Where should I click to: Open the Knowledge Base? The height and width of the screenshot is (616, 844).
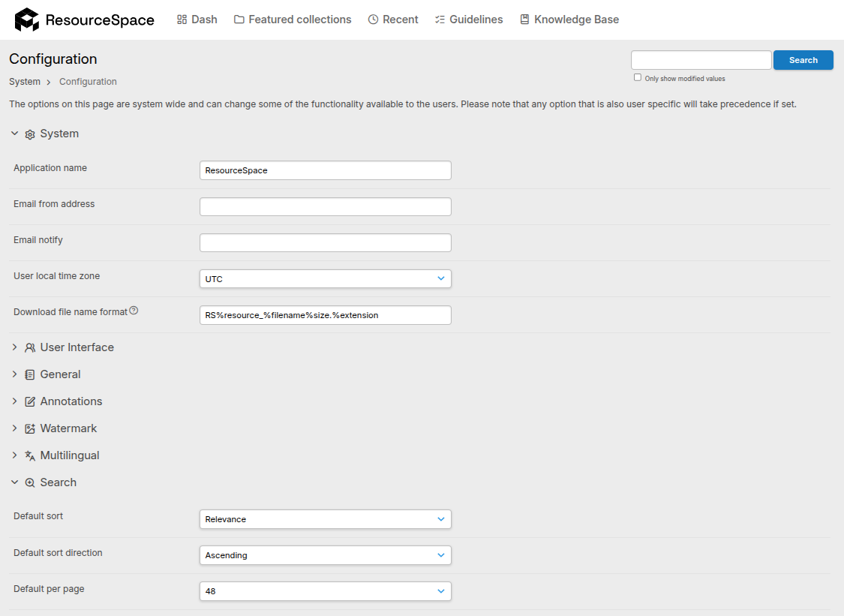pyautogui.click(x=569, y=20)
